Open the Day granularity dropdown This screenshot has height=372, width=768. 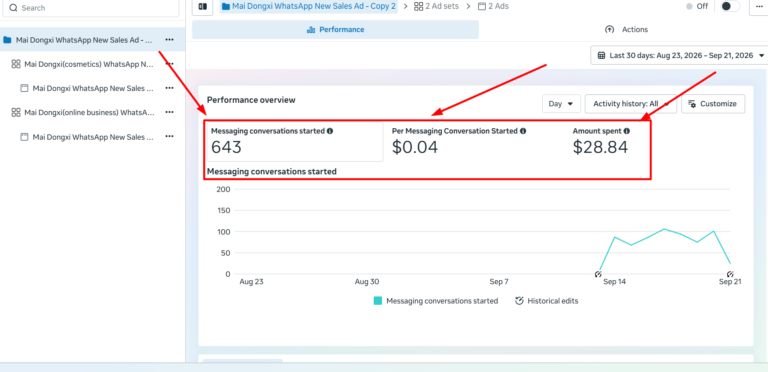pos(561,104)
